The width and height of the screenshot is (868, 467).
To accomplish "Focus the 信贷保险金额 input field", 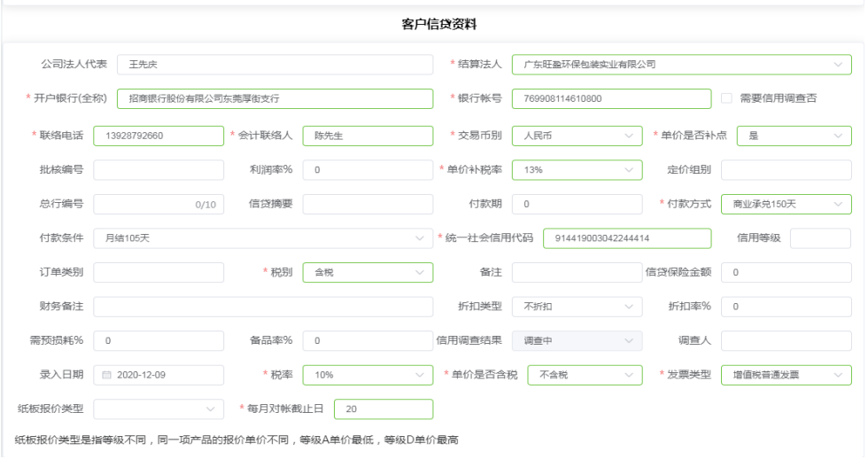I will tap(787, 273).
